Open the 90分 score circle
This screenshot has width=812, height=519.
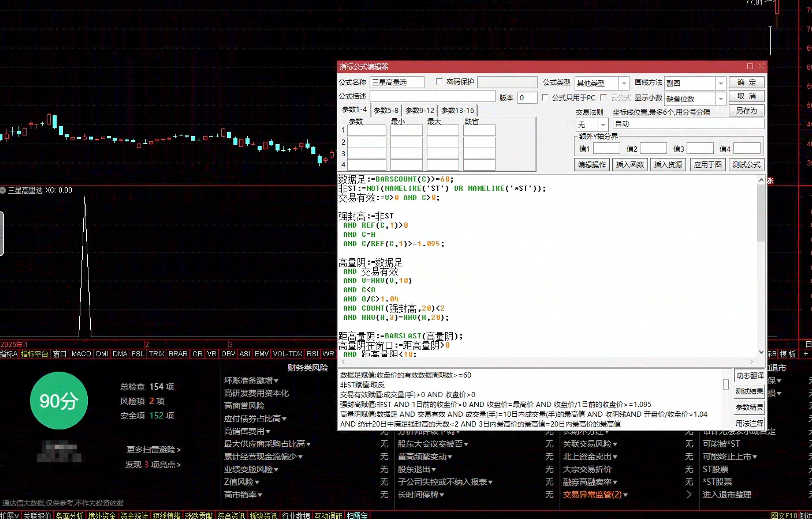click(59, 400)
